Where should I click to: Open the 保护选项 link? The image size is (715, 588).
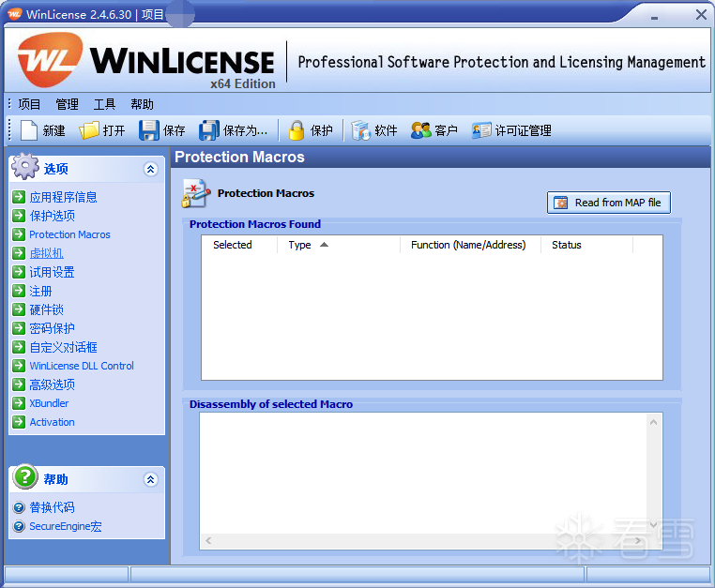[x=52, y=216]
